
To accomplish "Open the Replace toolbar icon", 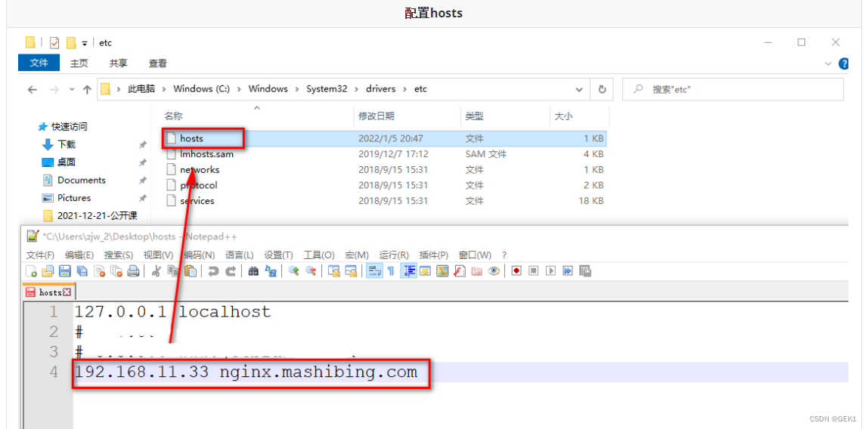I will coord(271,271).
